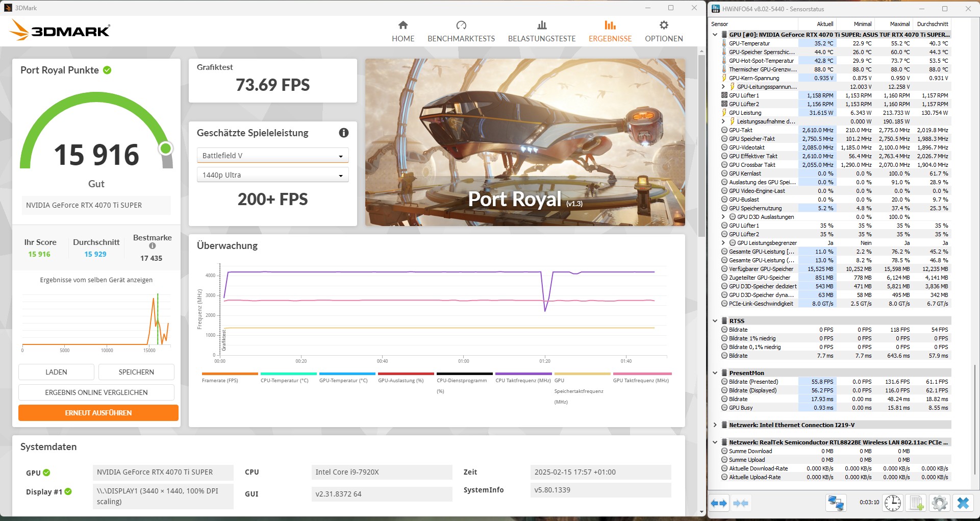This screenshot has height=521, width=980.
Task: Toggle the CPU-Temperatur (°C) legend entry
Action: tap(289, 378)
